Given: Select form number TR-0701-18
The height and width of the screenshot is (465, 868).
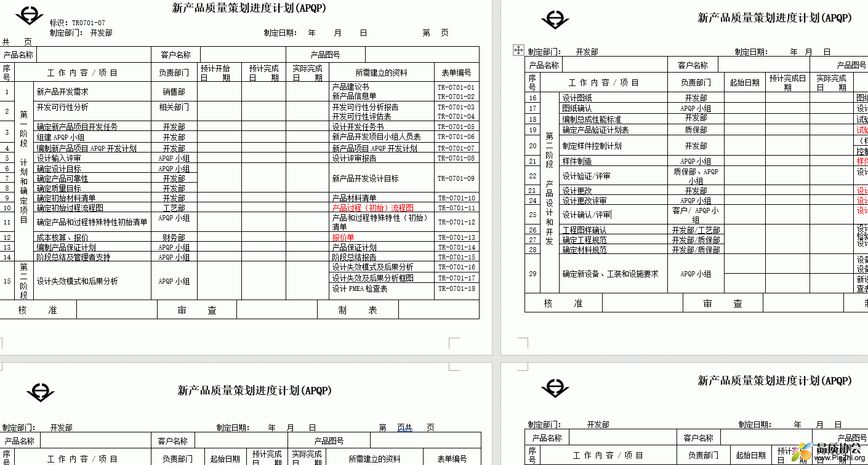Looking at the screenshot, I should tap(456, 288).
